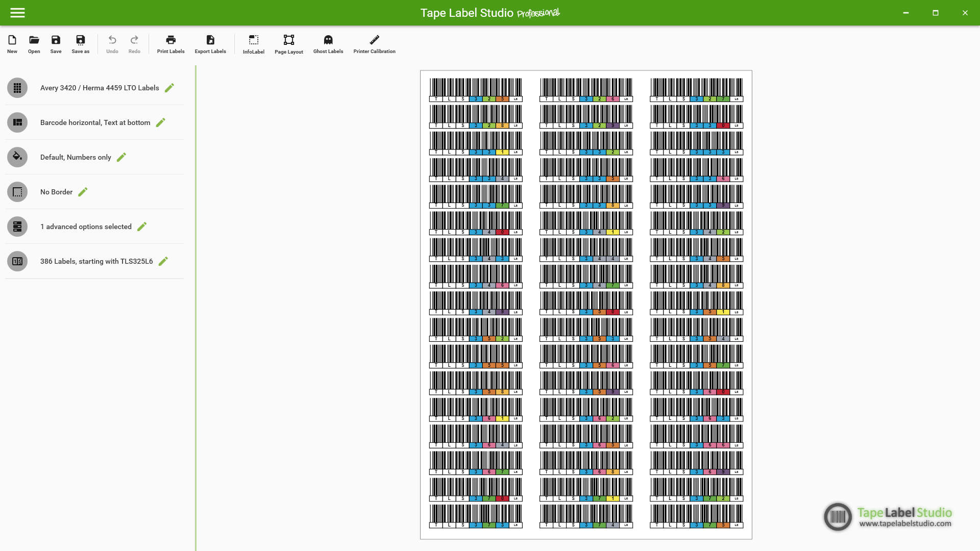Image resolution: width=980 pixels, height=551 pixels.
Task: Open Ghost Labels option
Action: (328, 44)
